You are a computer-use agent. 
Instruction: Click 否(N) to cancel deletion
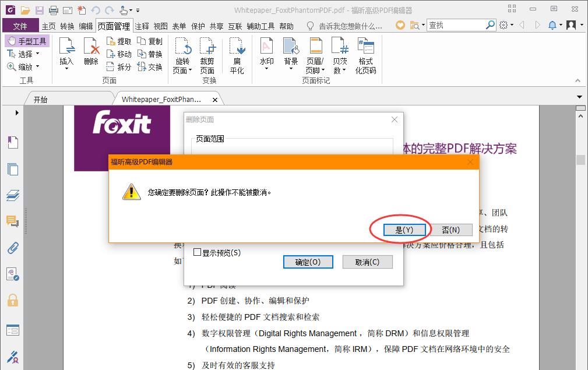pos(450,230)
